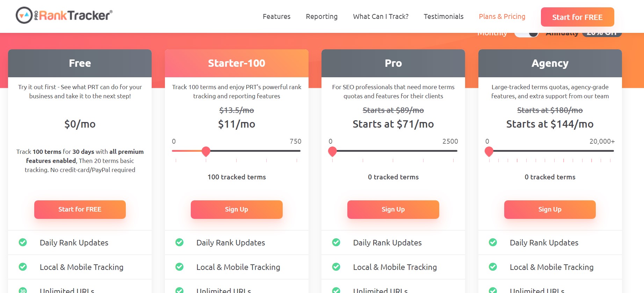Click the Agency tracked terms slider handle
The image size is (644, 293).
[x=489, y=151]
